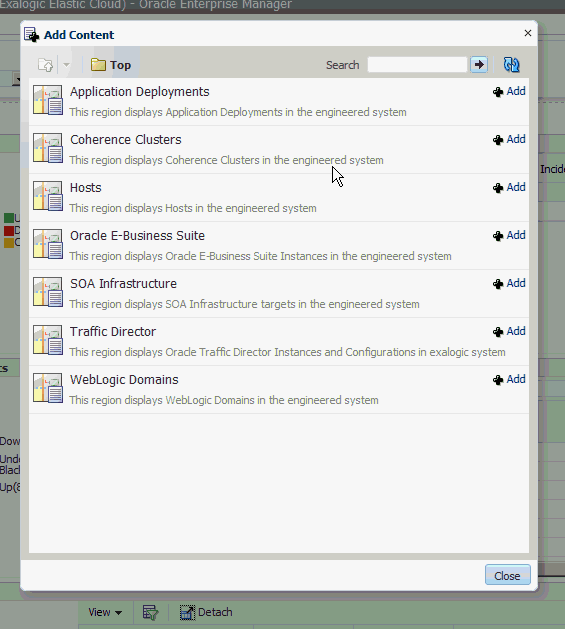Click the Coherence Clusters region icon
Viewport: 565px width, 629px height.
[47, 148]
